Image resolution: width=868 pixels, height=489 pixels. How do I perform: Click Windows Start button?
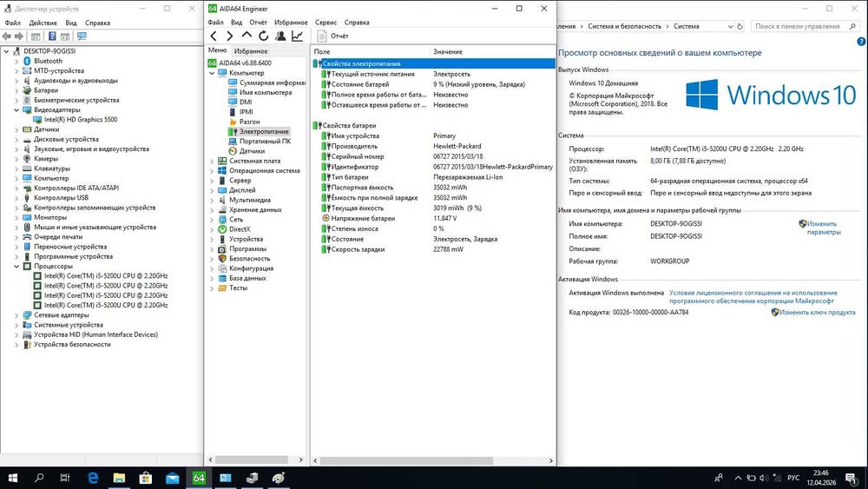click(13, 478)
